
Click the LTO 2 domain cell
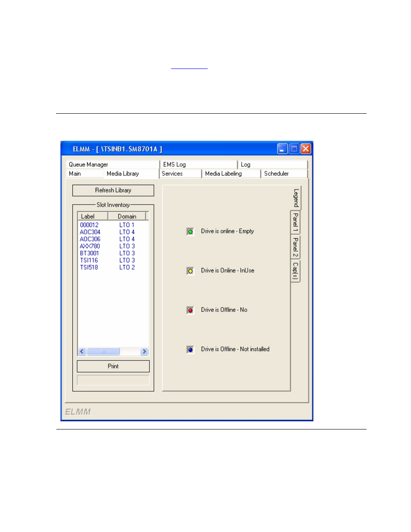(x=127, y=267)
